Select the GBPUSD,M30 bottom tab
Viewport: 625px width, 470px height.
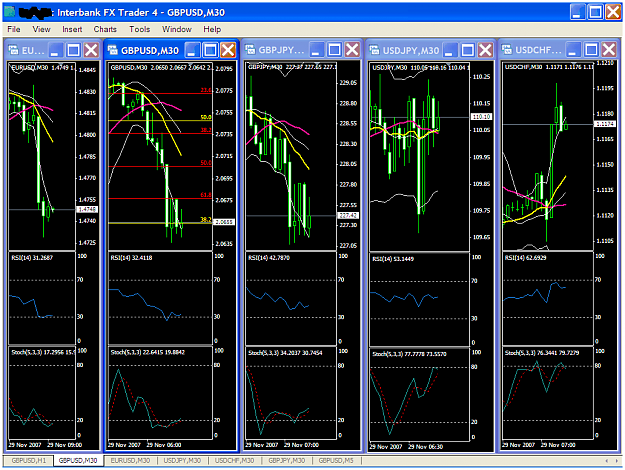coord(78,460)
